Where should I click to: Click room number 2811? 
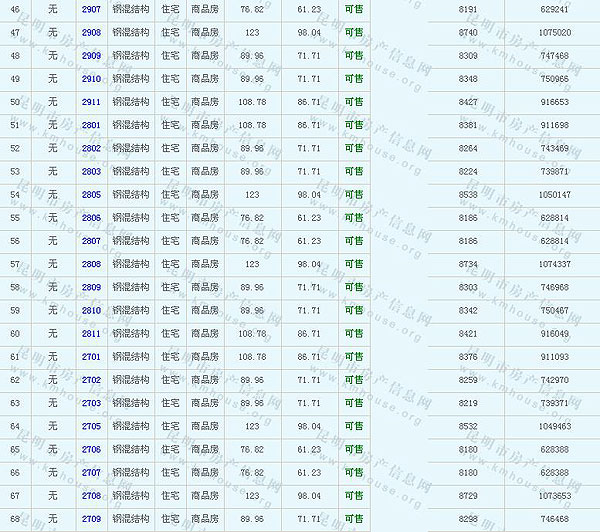(91, 333)
